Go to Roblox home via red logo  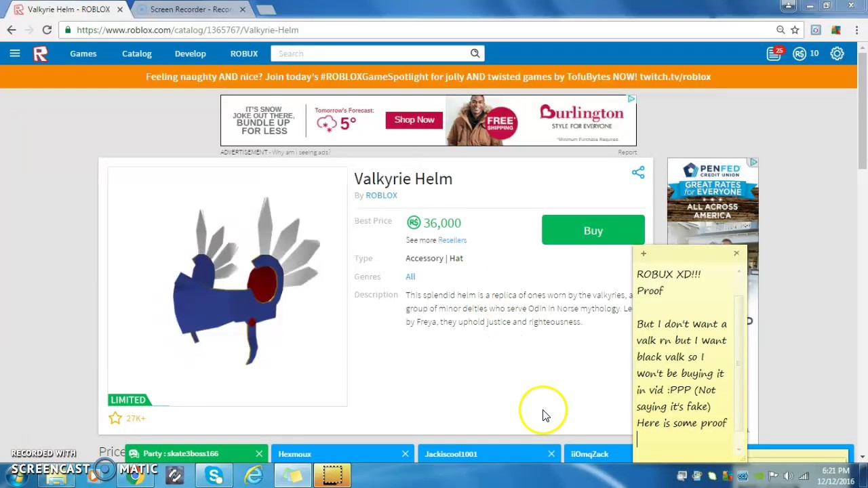pyautogui.click(x=41, y=54)
